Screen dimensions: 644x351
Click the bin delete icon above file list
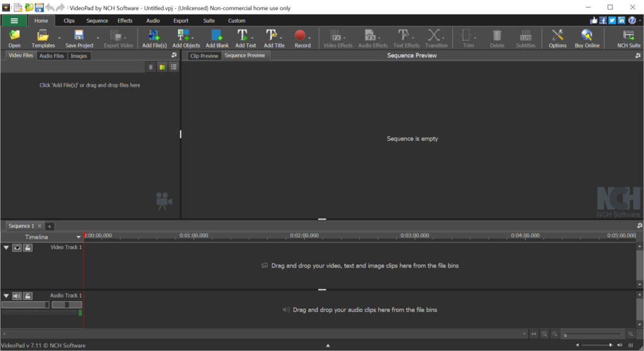click(x=151, y=67)
